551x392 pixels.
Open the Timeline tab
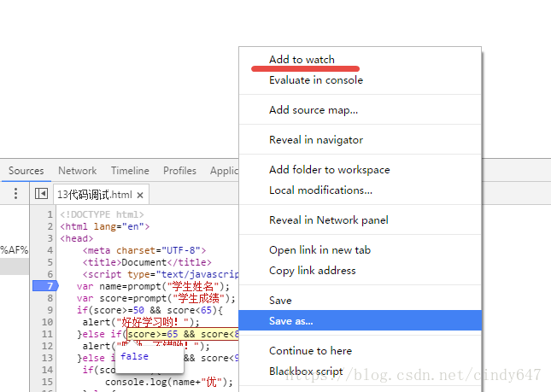130,171
